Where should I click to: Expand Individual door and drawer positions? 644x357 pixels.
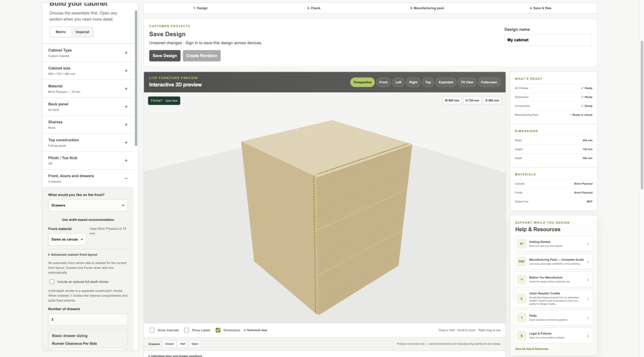coord(175,356)
